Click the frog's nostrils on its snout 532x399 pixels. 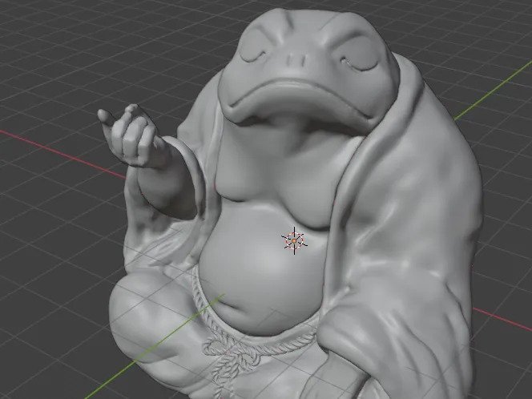click(296, 60)
